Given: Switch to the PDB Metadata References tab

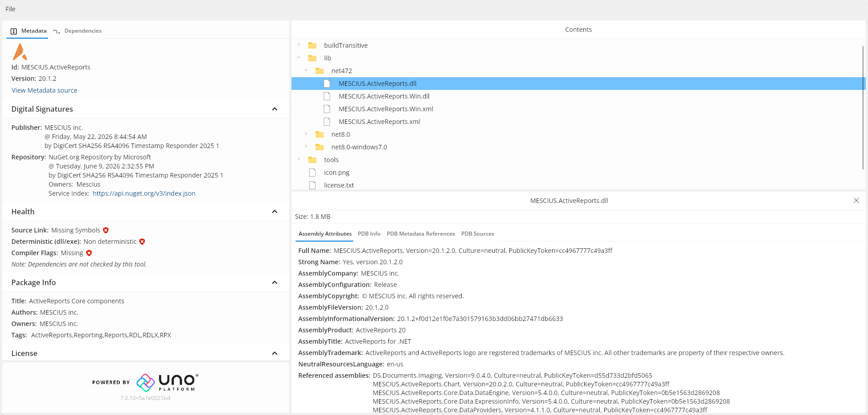Looking at the screenshot, I should [421, 234].
